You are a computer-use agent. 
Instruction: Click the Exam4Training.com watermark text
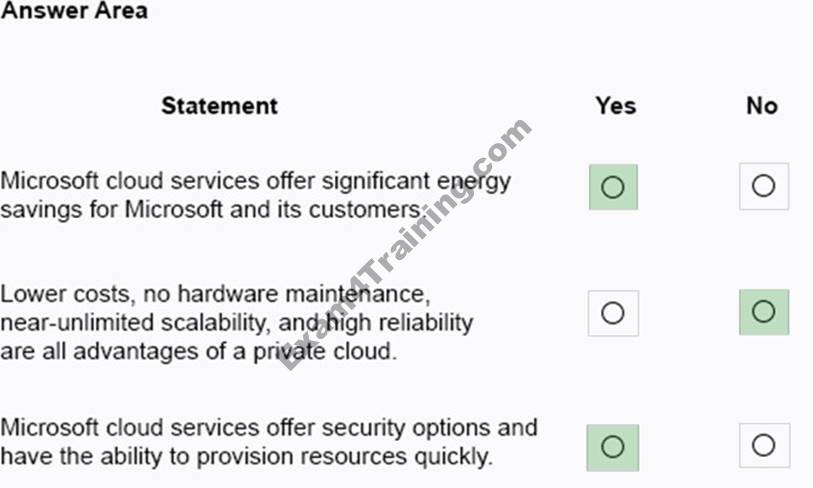406,244
